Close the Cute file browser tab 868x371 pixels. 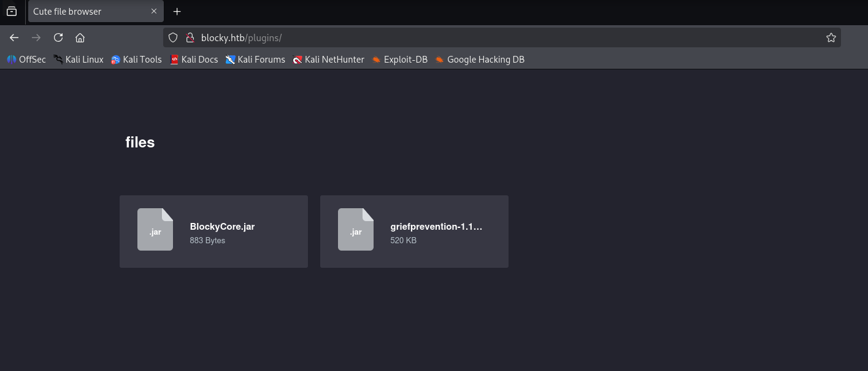pos(154,11)
